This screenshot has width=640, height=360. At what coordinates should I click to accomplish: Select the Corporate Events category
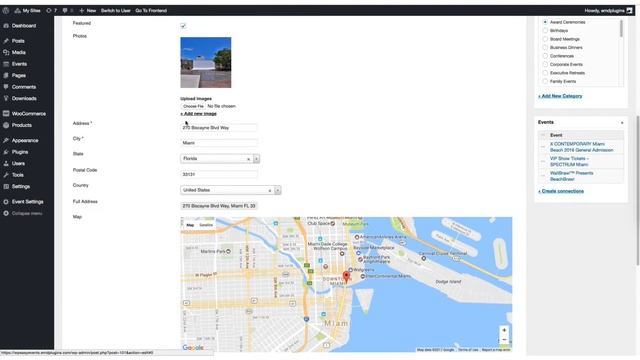545,64
